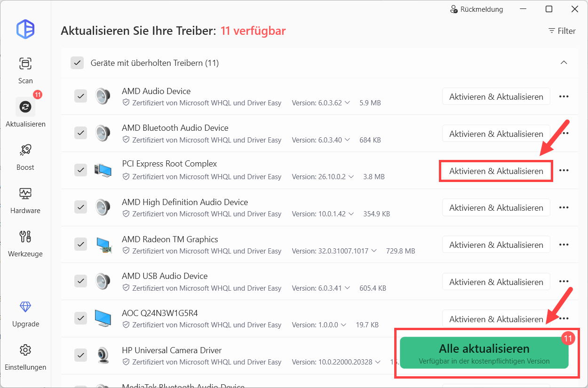Click the AMD Radeon TM Graphics display icon

tap(103, 245)
